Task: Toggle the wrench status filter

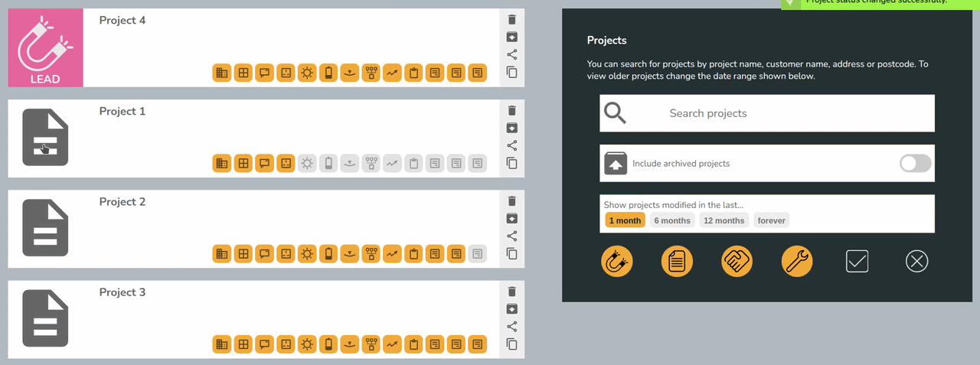Action: pyautogui.click(x=796, y=262)
